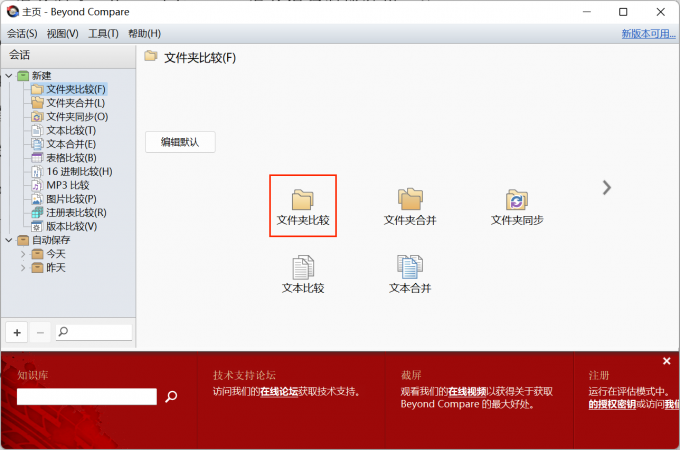Show next page of session types arrow

(607, 187)
